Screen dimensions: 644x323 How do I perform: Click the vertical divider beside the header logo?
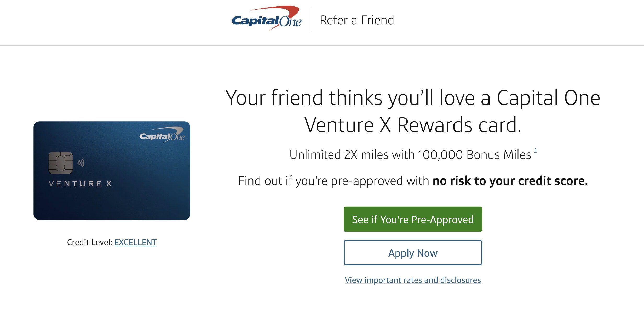coord(311,20)
